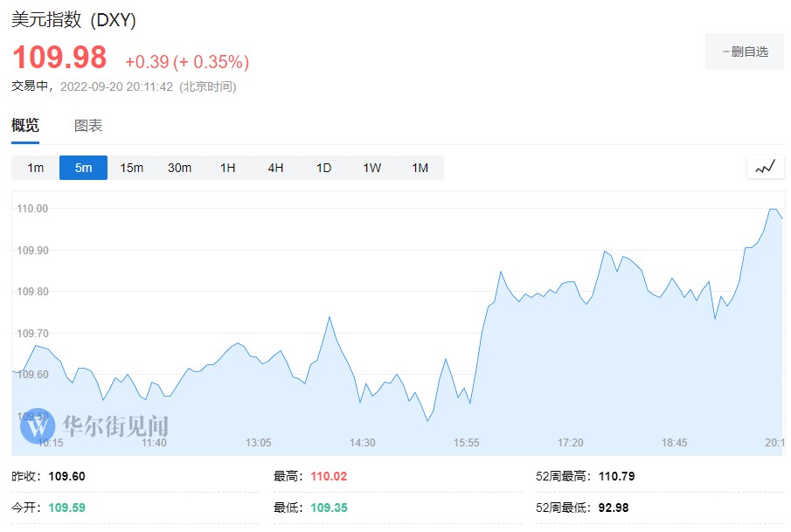Select the 1W weekly timeframe
Screen dimensions: 791x532
(371, 168)
